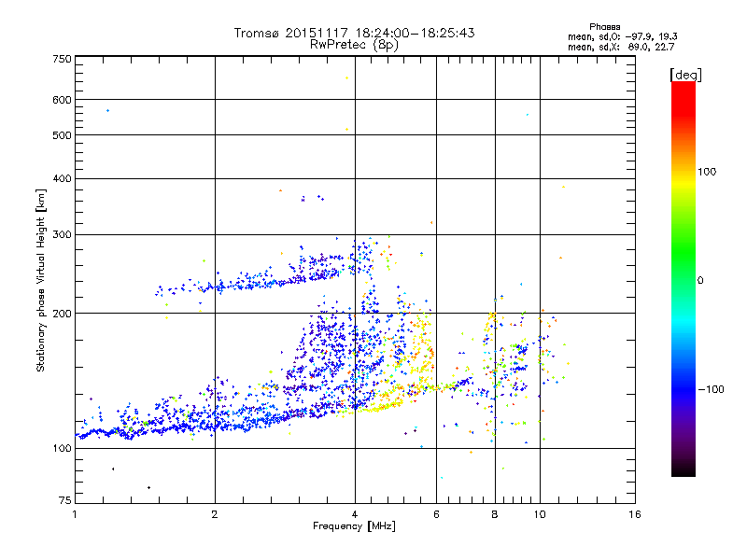Click the x-axis tick label '2'

pos(215,514)
